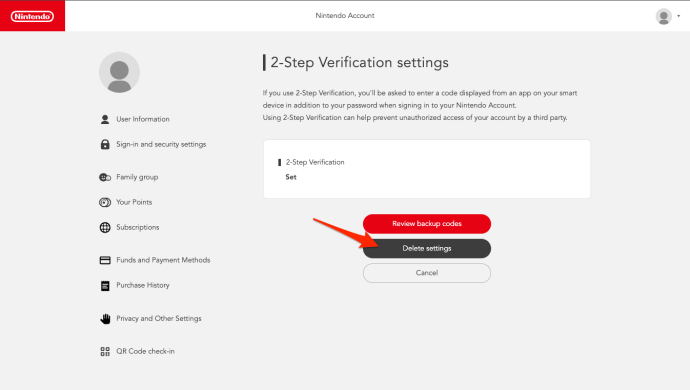Expand the account dropdown arrow in header
Viewport: 690px width, 390px height.
coord(679,16)
